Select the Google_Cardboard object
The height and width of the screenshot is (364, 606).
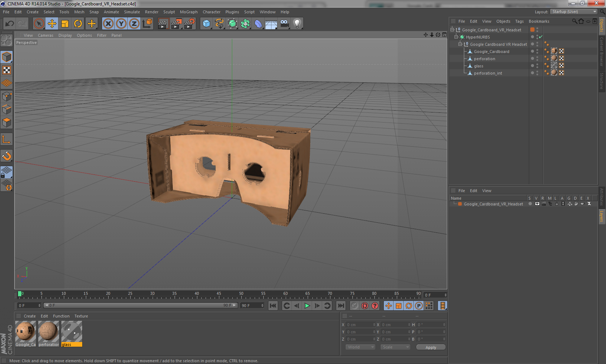pyautogui.click(x=491, y=52)
